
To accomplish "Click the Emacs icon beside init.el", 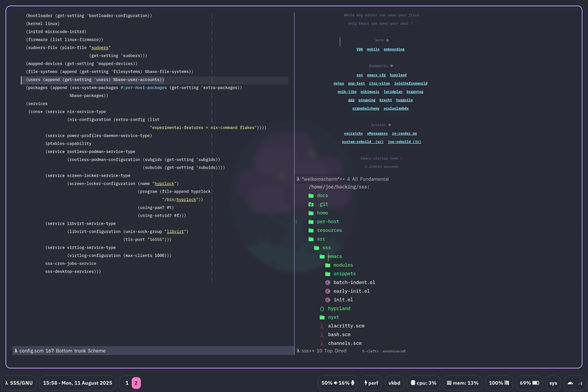I will click(327, 300).
